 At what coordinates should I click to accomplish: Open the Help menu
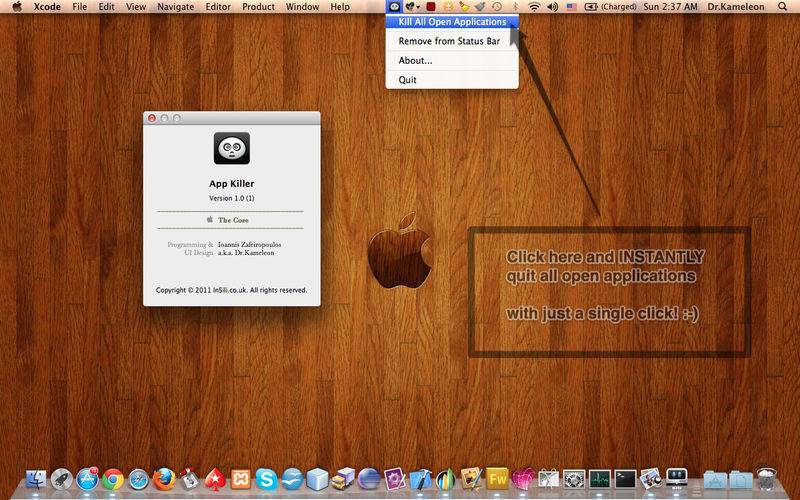tap(340, 7)
